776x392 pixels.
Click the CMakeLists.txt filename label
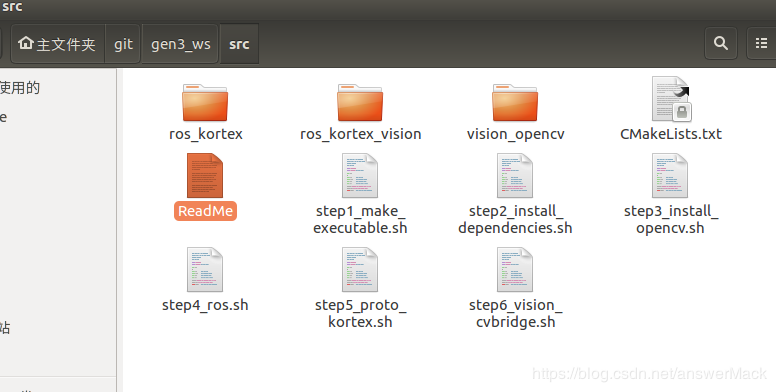tap(671, 134)
